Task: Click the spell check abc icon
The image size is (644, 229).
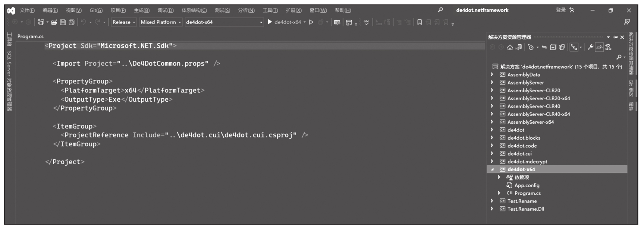Action: point(367,22)
